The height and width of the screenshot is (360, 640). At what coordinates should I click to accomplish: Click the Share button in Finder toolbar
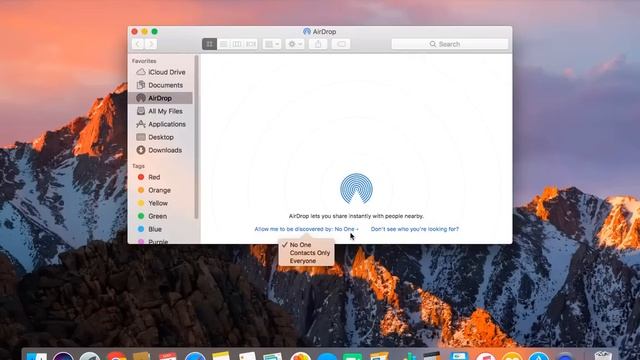(x=318, y=44)
